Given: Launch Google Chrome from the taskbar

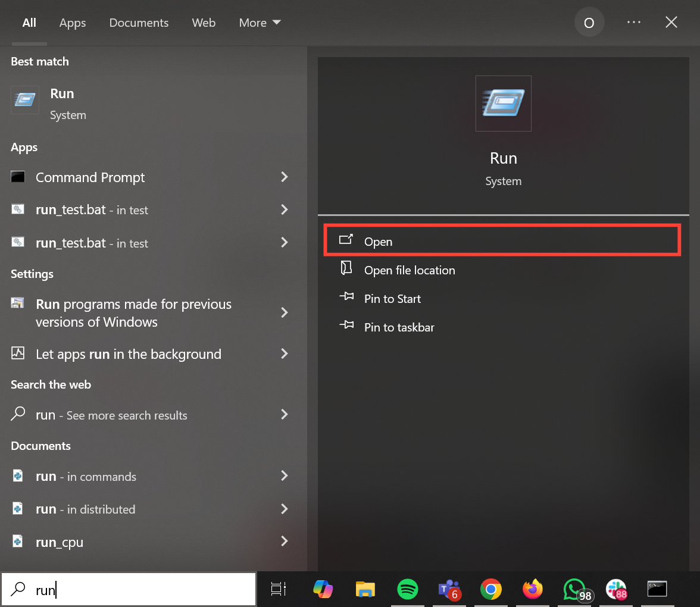Looking at the screenshot, I should click(490, 589).
